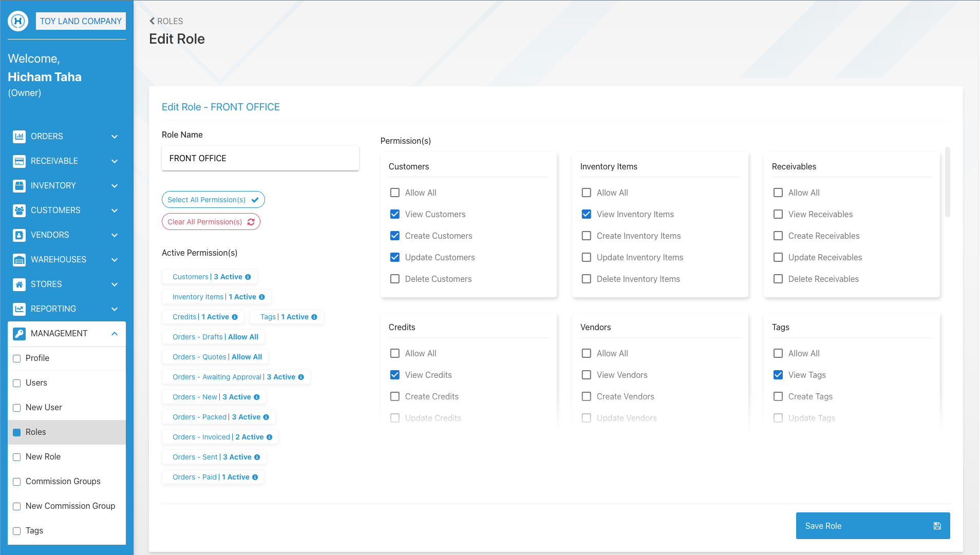This screenshot has height=555, width=980.
Task: Click the Orders - Drafts Allow All chip
Action: tap(214, 337)
